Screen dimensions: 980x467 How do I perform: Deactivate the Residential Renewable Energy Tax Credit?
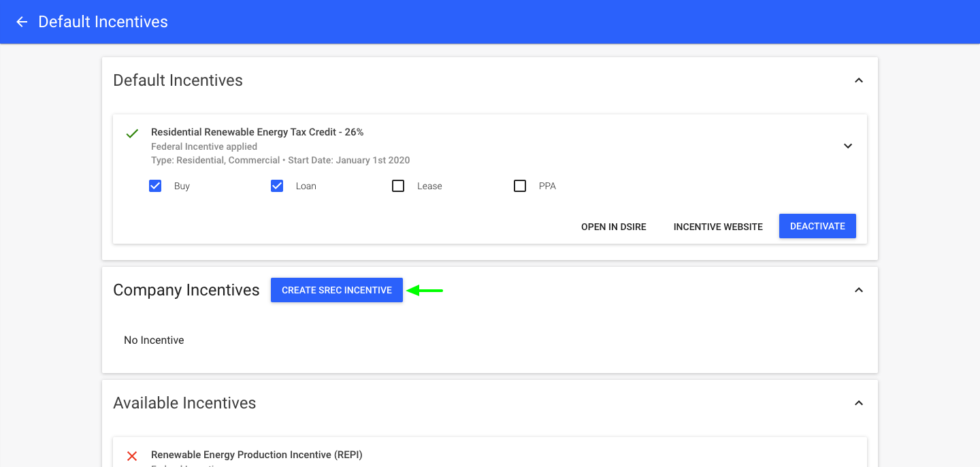point(817,225)
